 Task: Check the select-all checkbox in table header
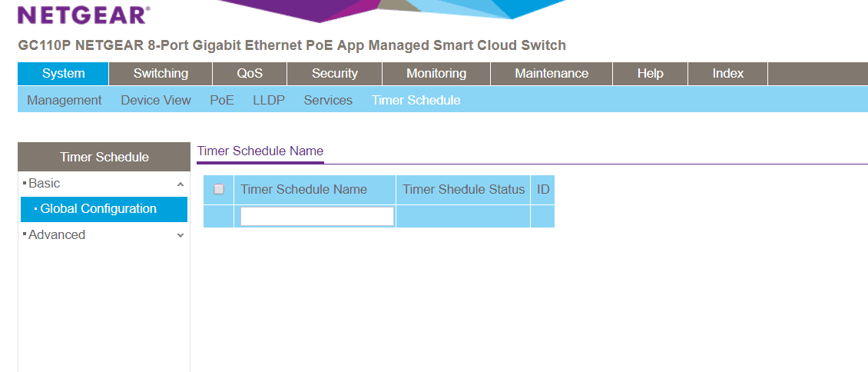219,189
